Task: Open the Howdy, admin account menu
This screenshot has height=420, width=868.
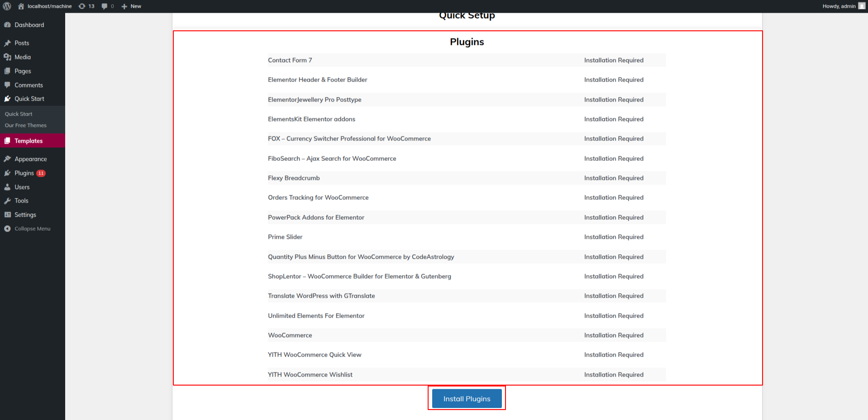Action: [839, 6]
